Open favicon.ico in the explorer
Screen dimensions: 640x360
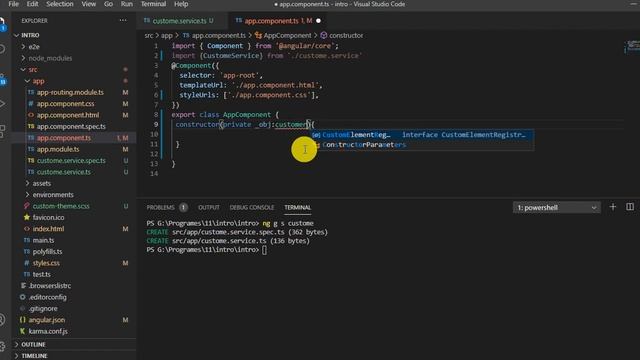click(48, 218)
